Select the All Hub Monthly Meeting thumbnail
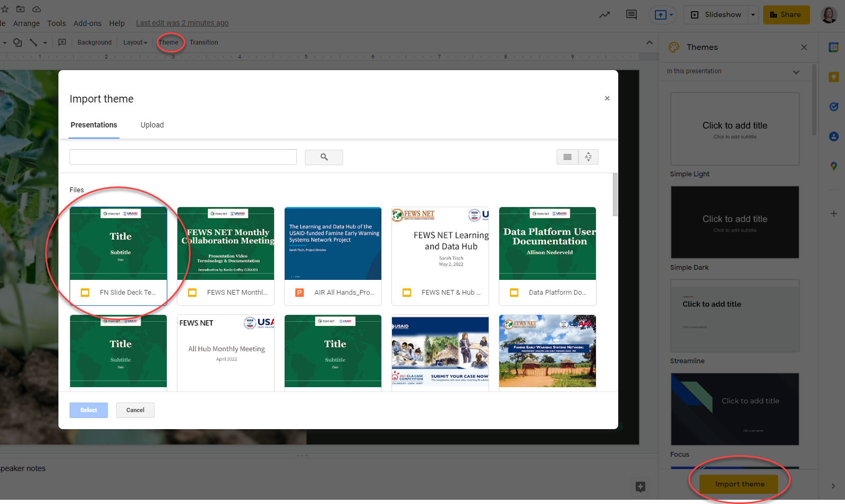This screenshot has height=504, width=845. 226,353
